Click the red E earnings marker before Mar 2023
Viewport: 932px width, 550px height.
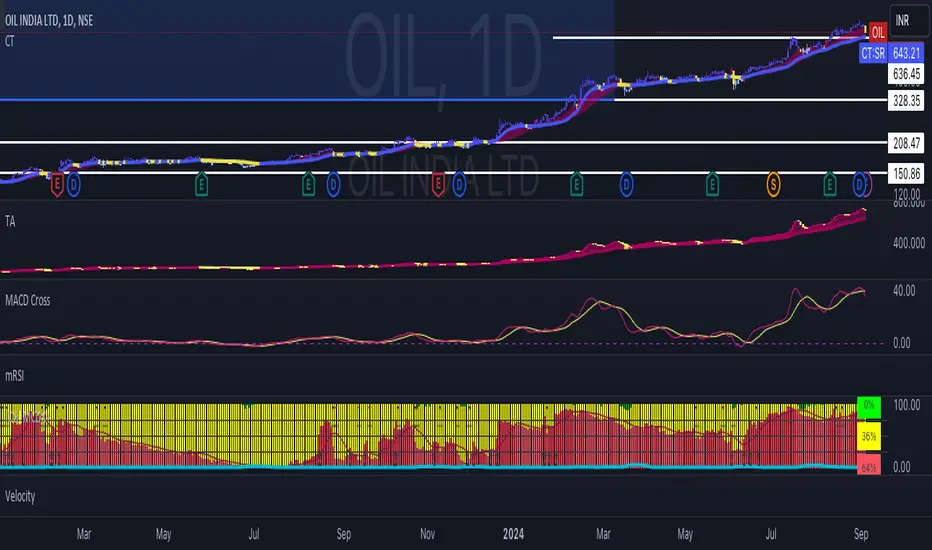[x=57, y=185]
